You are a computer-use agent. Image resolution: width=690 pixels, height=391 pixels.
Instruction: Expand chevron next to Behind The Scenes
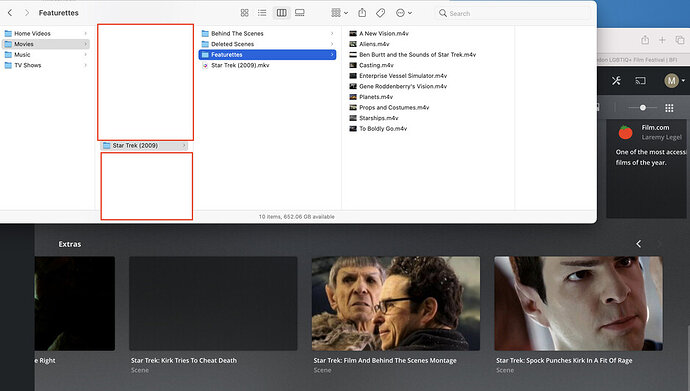[332, 33]
